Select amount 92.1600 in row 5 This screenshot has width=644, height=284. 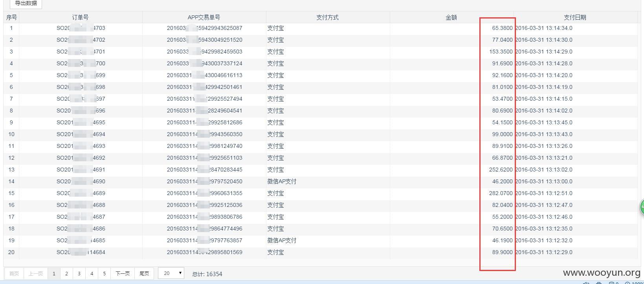point(502,75)
